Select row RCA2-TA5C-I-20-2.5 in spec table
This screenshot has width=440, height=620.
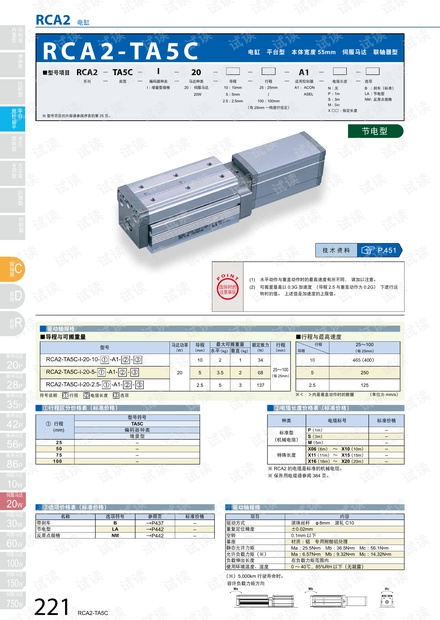coord(165,385)
